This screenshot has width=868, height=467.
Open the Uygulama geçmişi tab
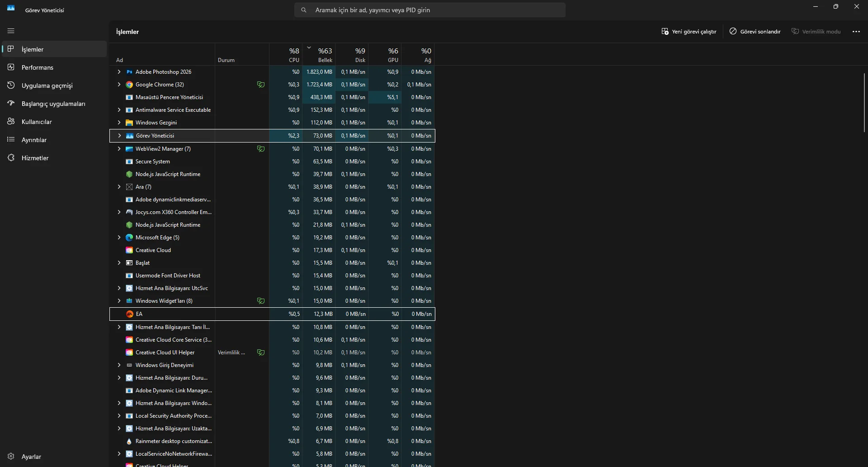(54, 85)
